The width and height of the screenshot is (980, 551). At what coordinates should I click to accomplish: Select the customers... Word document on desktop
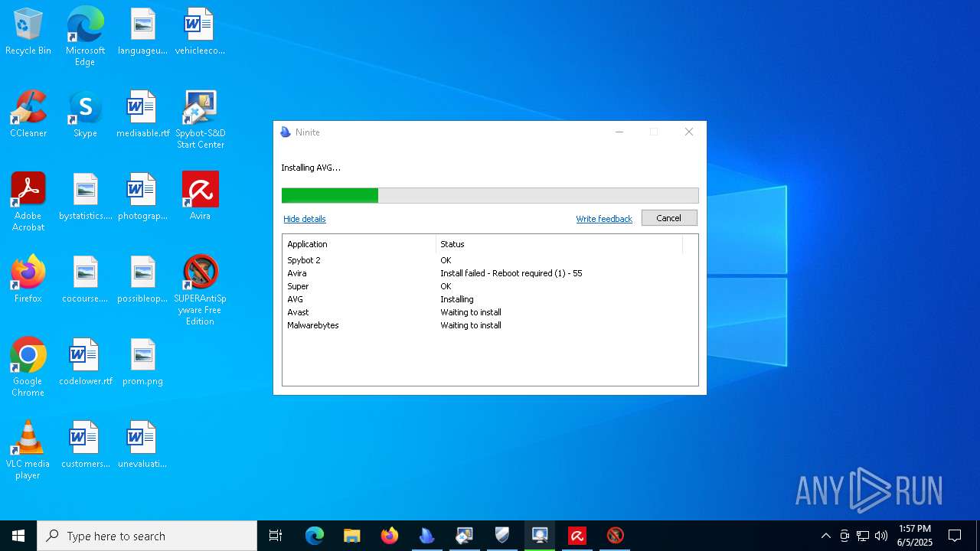85,445
